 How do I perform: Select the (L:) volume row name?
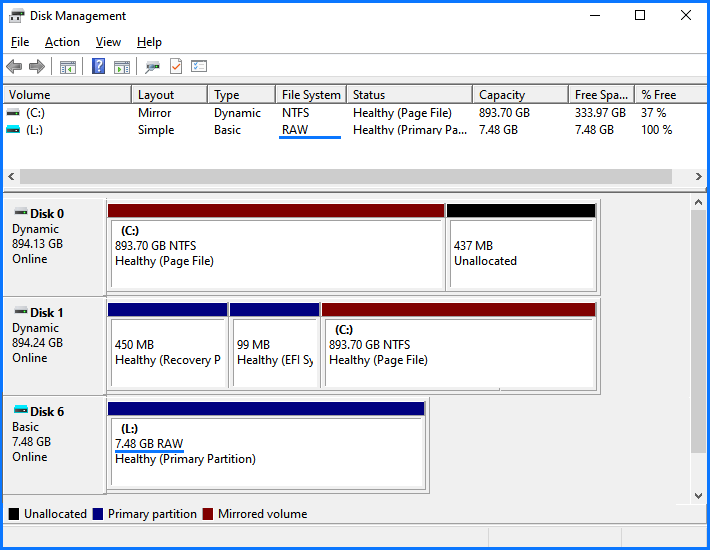(34, 130)
